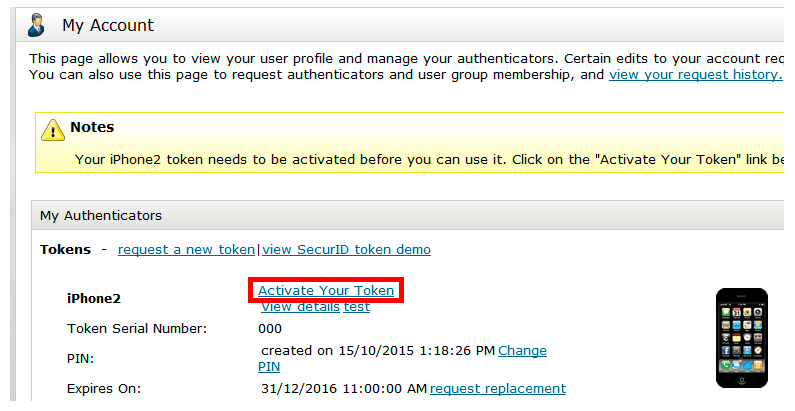Click the My Account user icon
Viewport: 795px width, 411px height.
(x=36, y=25)
